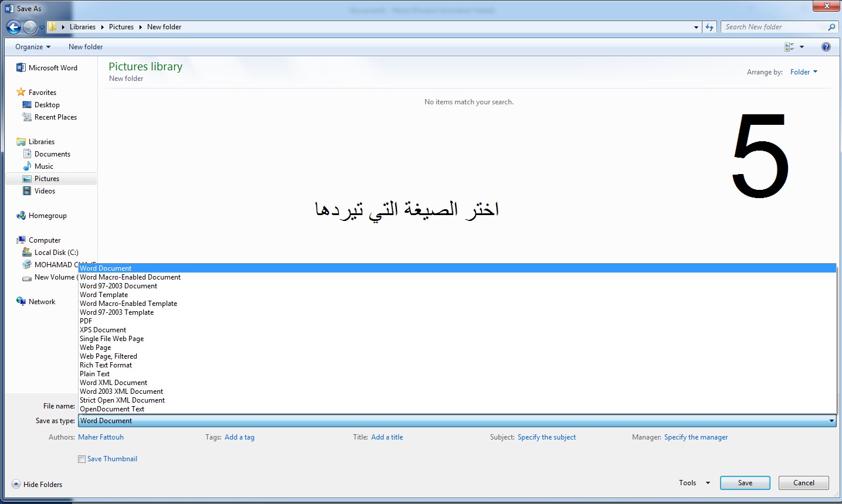Image resolution: width=842 pixels, height=504 pixels.
Task: Enable the Save Thumbnail checkbox
Action: click(x=82, y=459)
